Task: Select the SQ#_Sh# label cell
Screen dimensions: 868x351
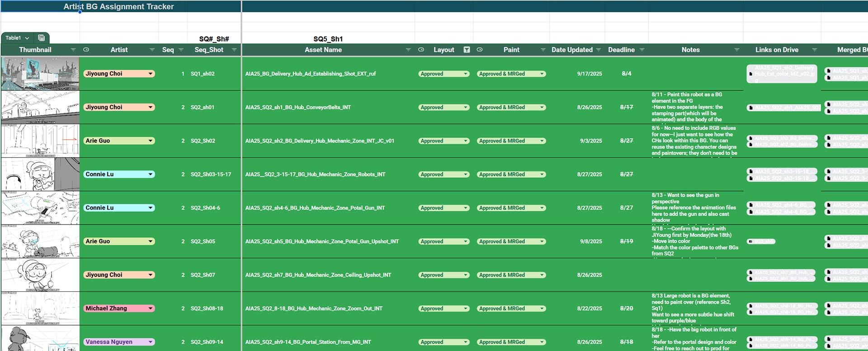Action: click(x=214, y=39)
